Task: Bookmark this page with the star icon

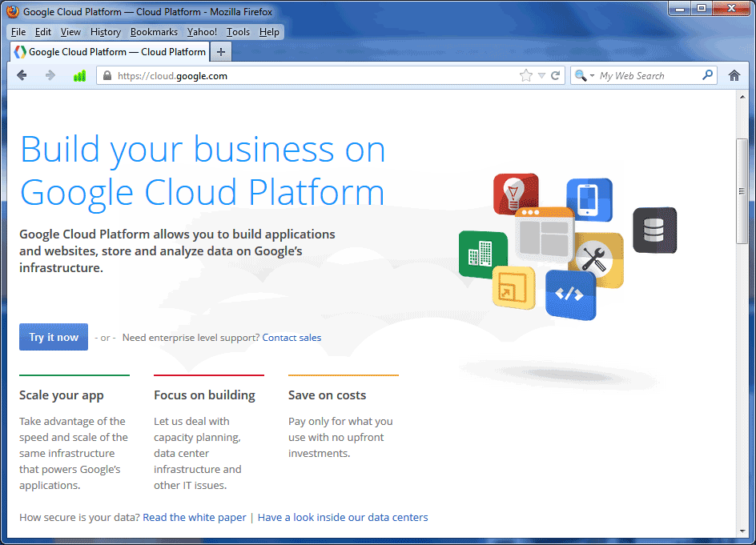Action: point(526,75)
